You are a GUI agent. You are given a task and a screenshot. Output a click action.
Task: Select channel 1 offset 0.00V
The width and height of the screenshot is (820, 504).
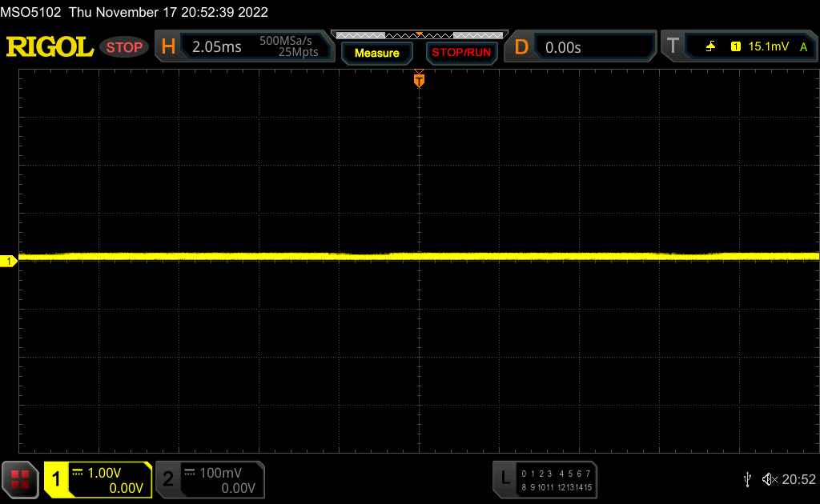click(x=126, y=488)
